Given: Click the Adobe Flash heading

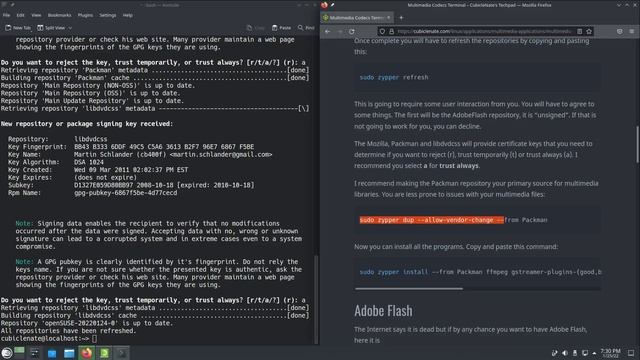Looking at the screenshot, I should point(383,311).
